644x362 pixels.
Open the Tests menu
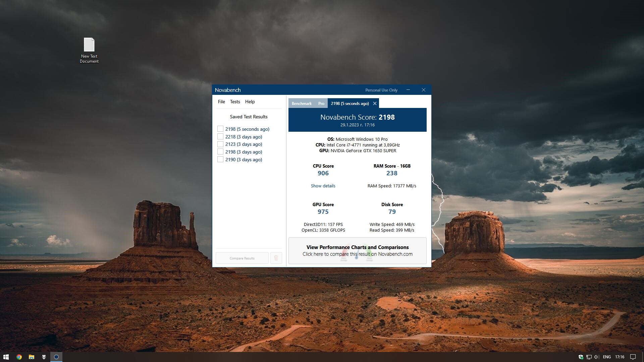(x=235, y=102)
